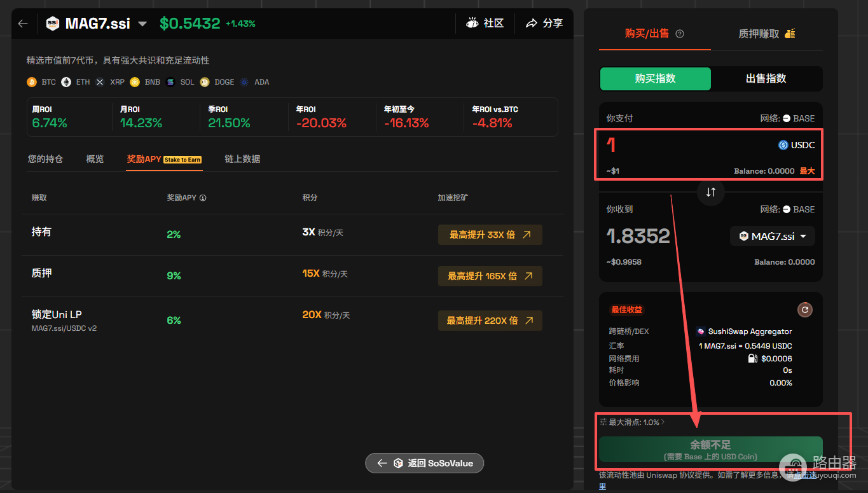Click the ETH coin icon
The image size is (868, 493).
[x=66, y=82]
